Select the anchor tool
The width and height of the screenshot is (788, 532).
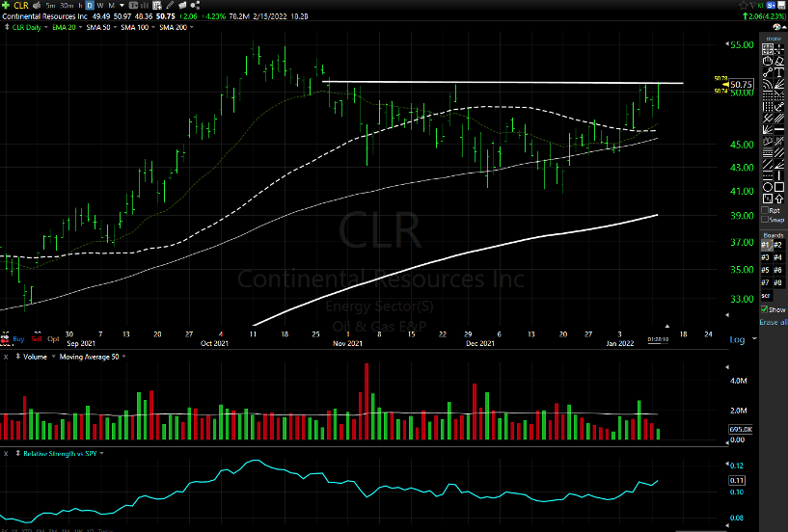(x=779, y=107)
